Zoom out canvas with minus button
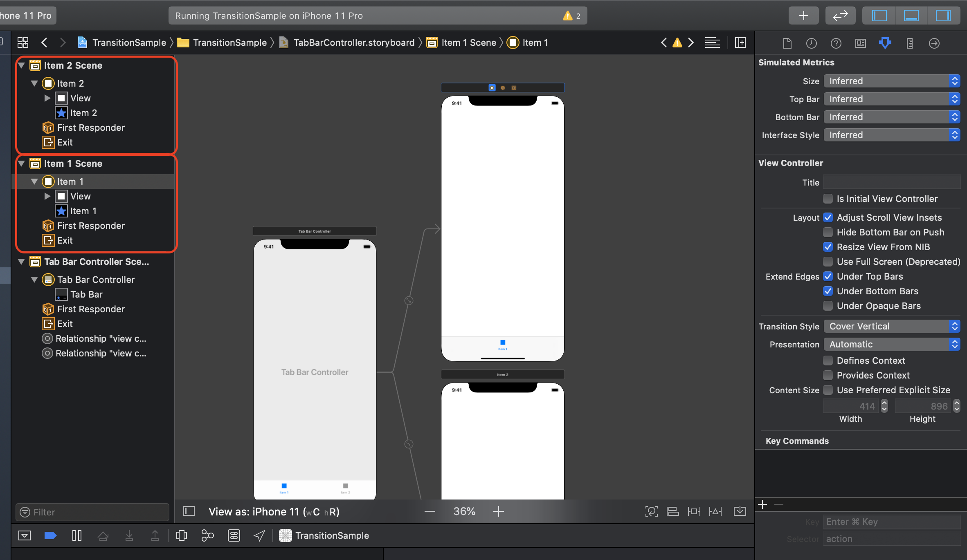The image size is (967, 560). (430, 511)
